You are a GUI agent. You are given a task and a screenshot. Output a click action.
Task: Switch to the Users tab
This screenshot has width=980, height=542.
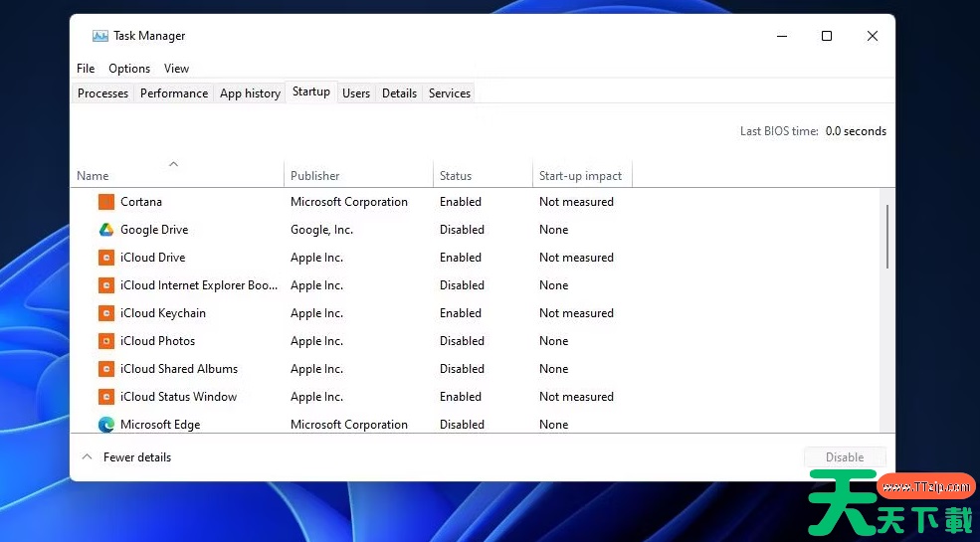[x=356, y=93]
